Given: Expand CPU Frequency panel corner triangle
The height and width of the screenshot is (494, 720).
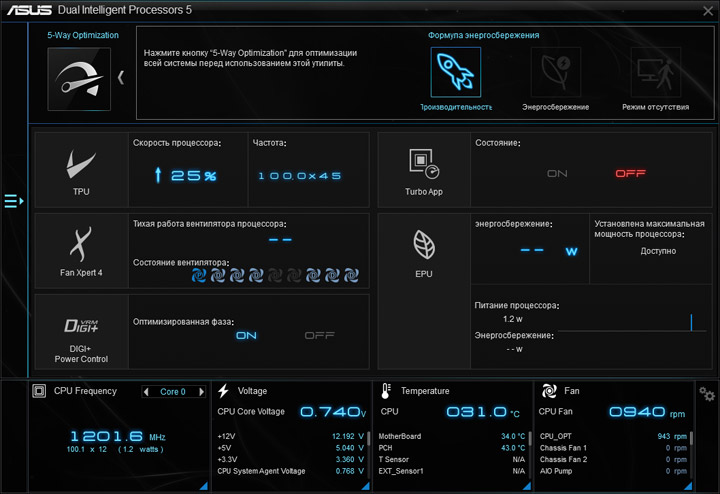Looking at the screenshot, I should point(203,486).
